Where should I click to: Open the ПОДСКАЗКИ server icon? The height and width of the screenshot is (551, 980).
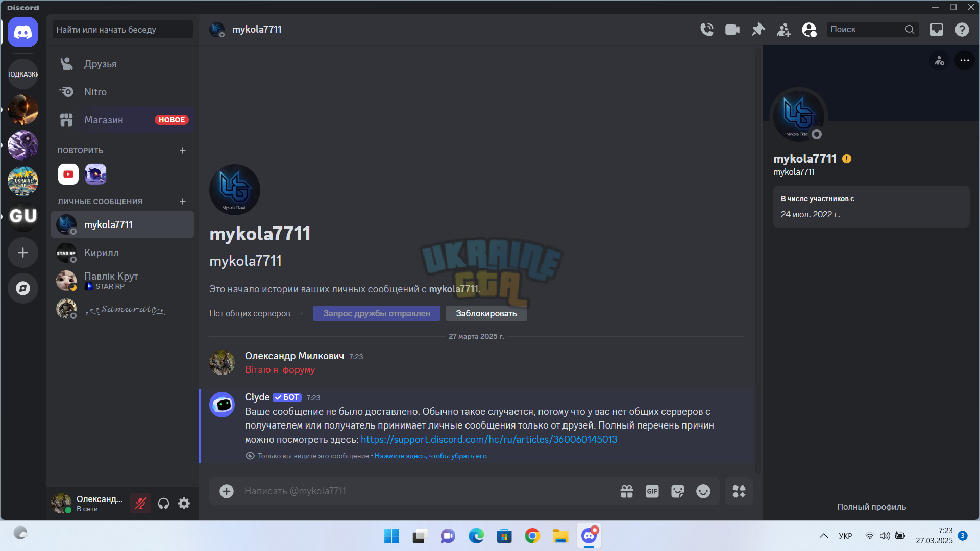click(x=23, y=74)
